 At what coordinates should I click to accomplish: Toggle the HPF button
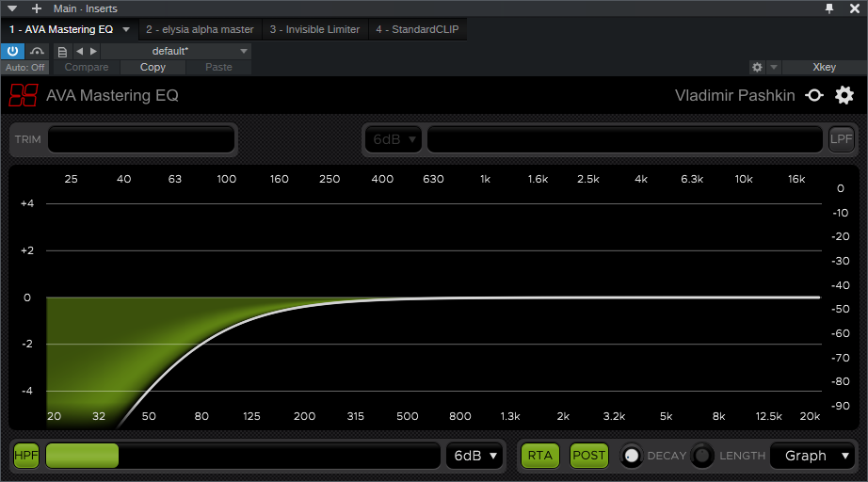pyautogui.click(x=26, y=456)
